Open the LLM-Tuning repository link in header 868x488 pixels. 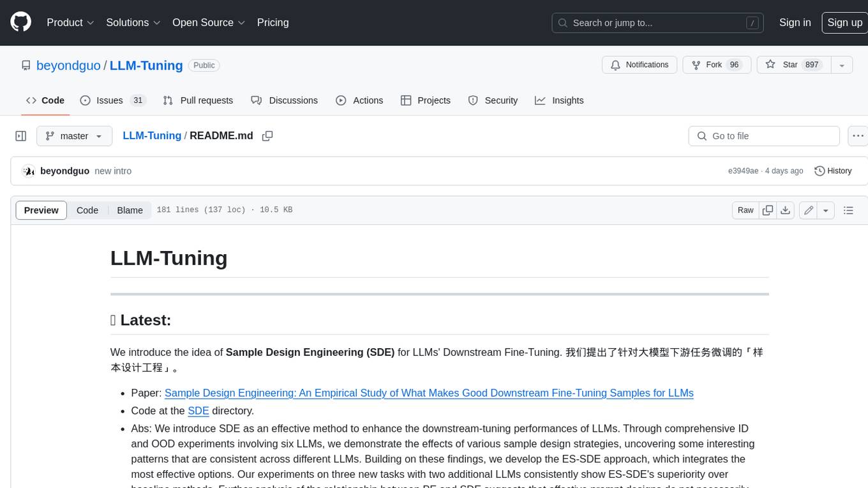pos(146,65)
